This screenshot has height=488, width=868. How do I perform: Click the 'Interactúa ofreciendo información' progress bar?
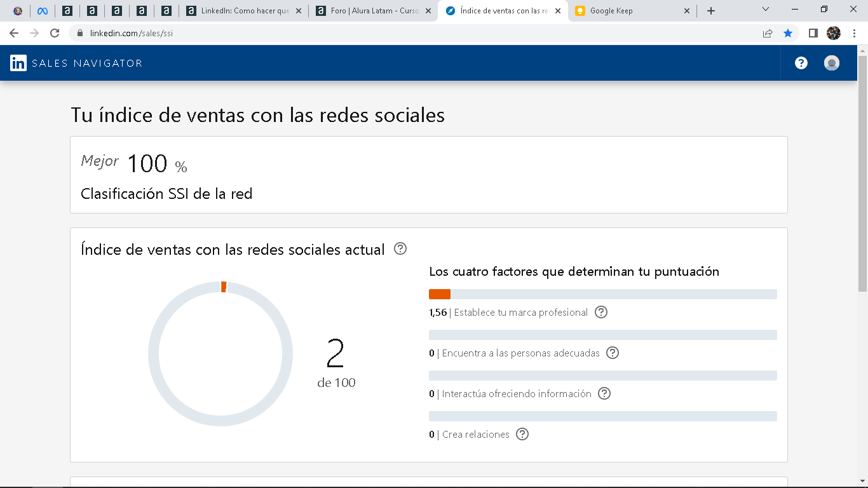tap(603, 376)
